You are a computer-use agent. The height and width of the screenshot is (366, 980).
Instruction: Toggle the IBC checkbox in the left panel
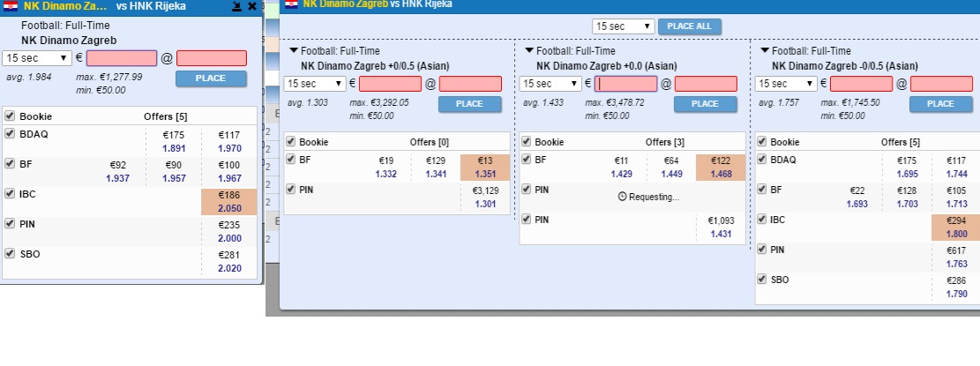tap(10, 193)
